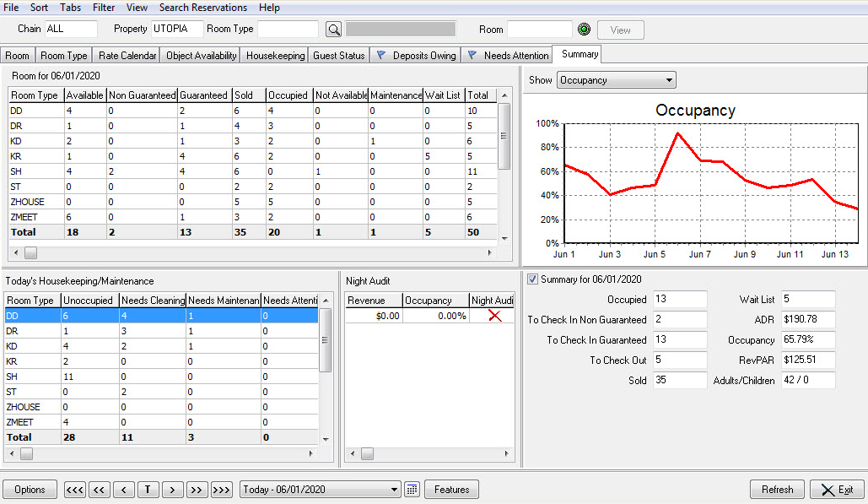Click the red X Night Audit icon
This screenshot has height=504, width=868.
tap(494, 316)
